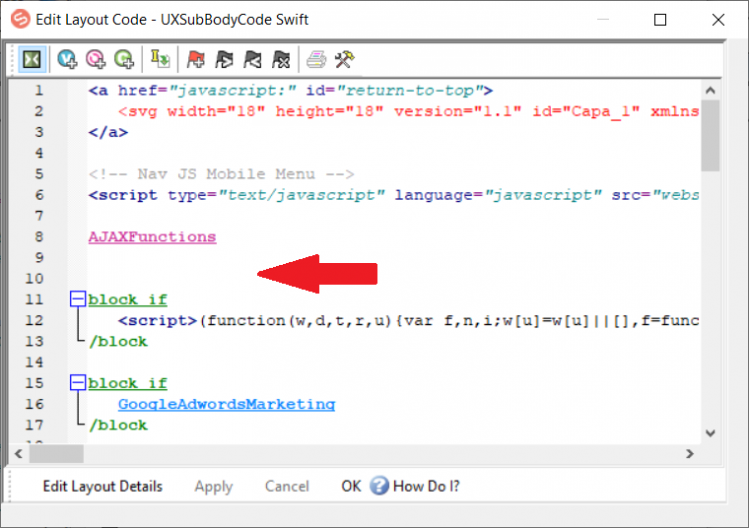Click the printer icon in toolbar
The width and height of the screenshot is (749, 528).
[316, 59]
